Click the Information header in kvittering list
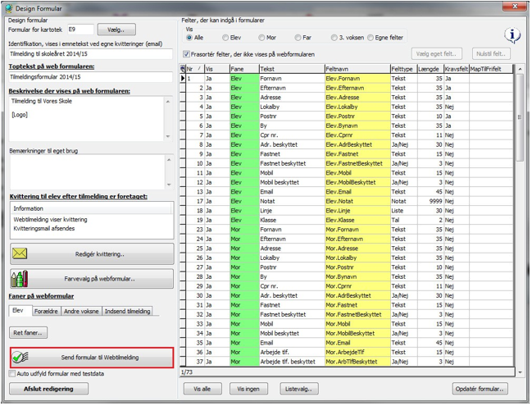 (92, 208)
